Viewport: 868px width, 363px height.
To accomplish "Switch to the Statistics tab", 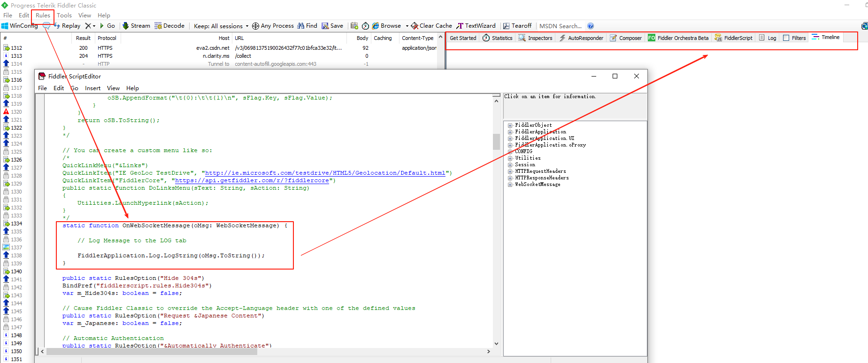I will (498, 38).
